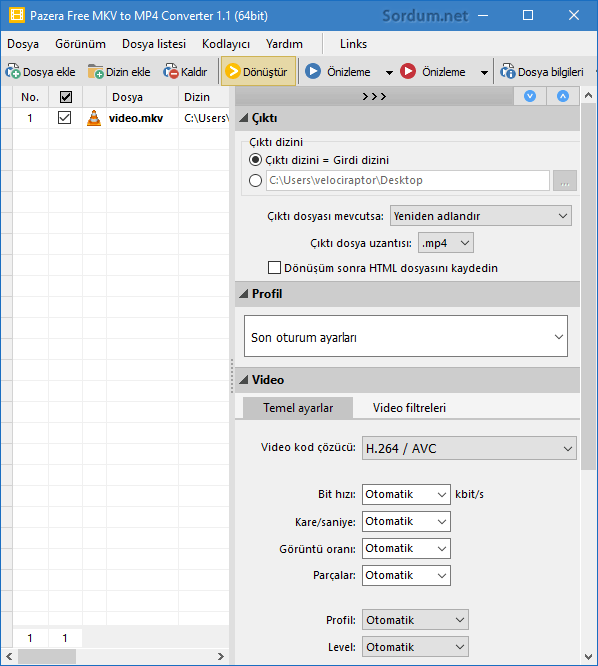The image size is (598, 666).
Task: Click the settings panel scroll-up arrow
Action: (588, 95)
